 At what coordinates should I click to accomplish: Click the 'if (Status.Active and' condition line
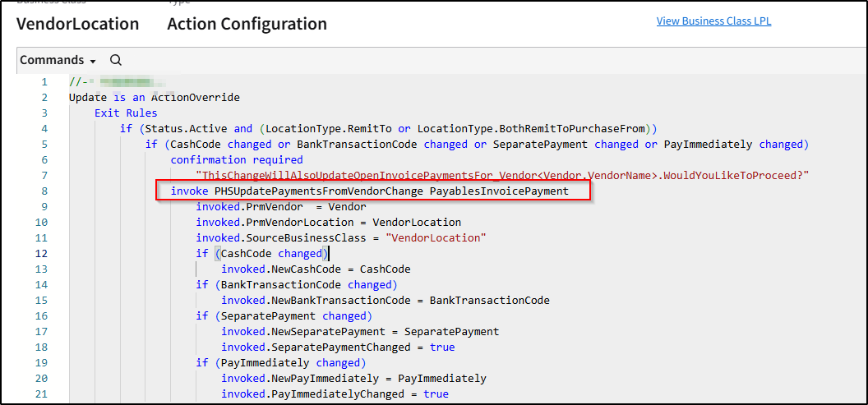(388, 129)
